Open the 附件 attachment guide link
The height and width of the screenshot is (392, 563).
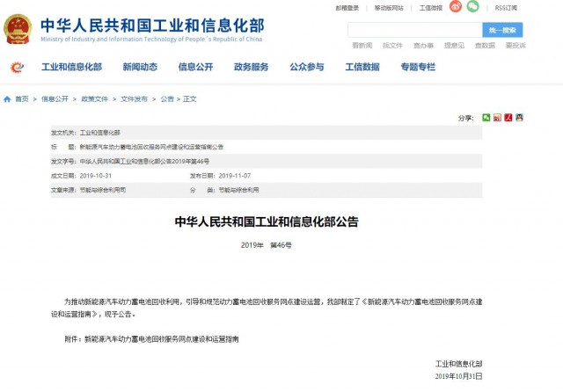(161, 339)
